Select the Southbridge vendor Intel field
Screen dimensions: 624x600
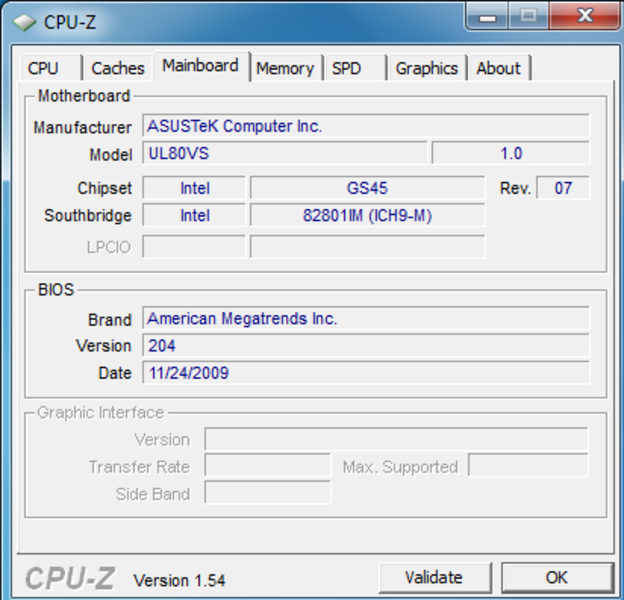tap(194, 215)
